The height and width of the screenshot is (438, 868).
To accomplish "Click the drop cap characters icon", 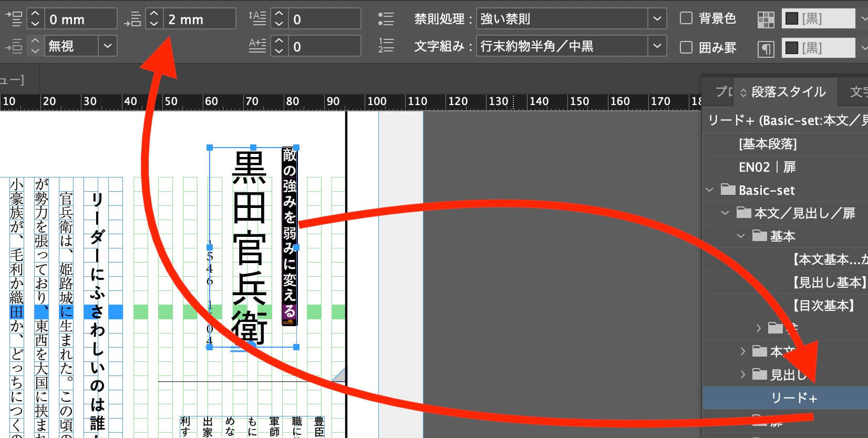I will pyautogui.click(x=257, y=46).
